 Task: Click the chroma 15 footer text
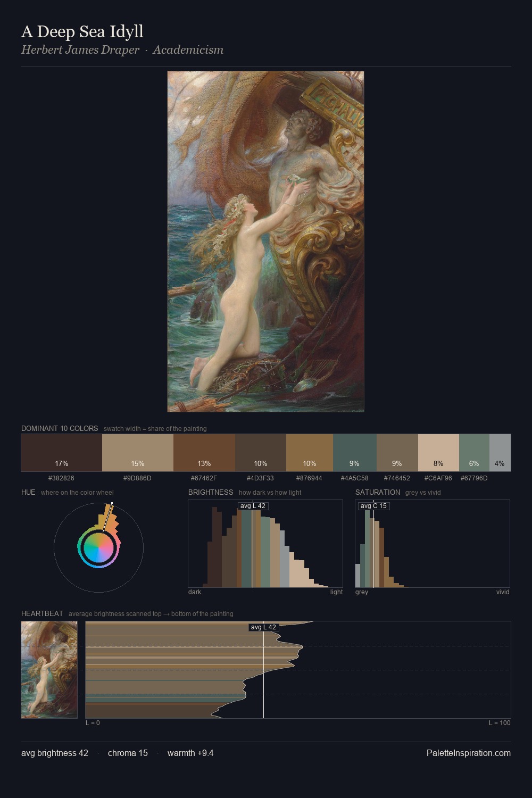128,753
